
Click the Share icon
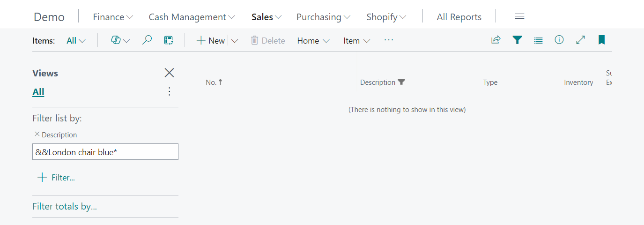pos(496,40)
